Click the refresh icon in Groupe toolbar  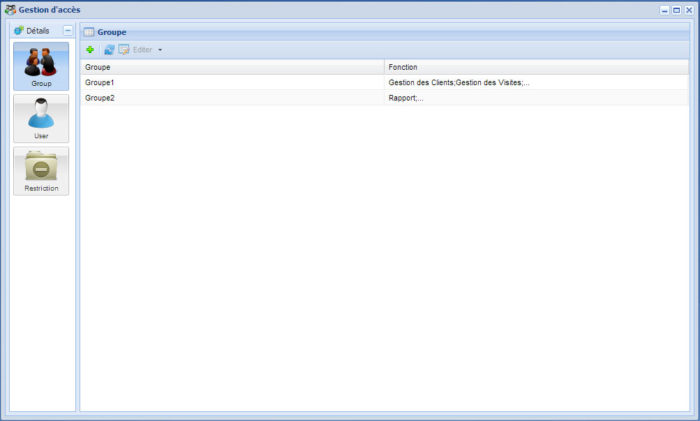[109, 49]
